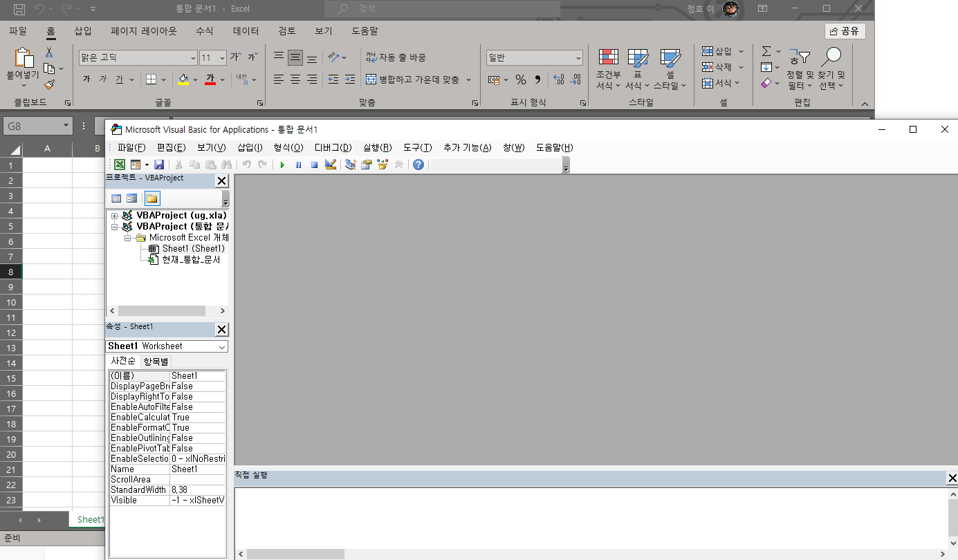Click 정렬 및 필터 button in Excel
958x560 pixels.
point(800,69)
